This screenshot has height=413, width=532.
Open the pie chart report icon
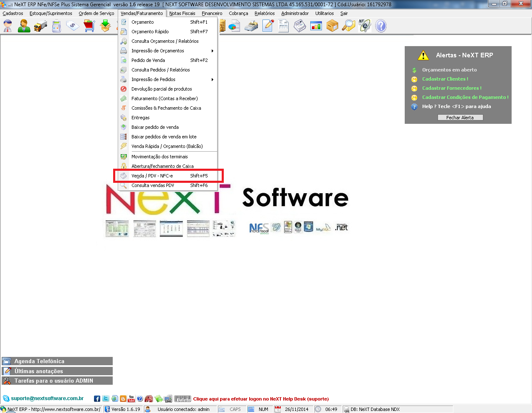coord(234,26)
